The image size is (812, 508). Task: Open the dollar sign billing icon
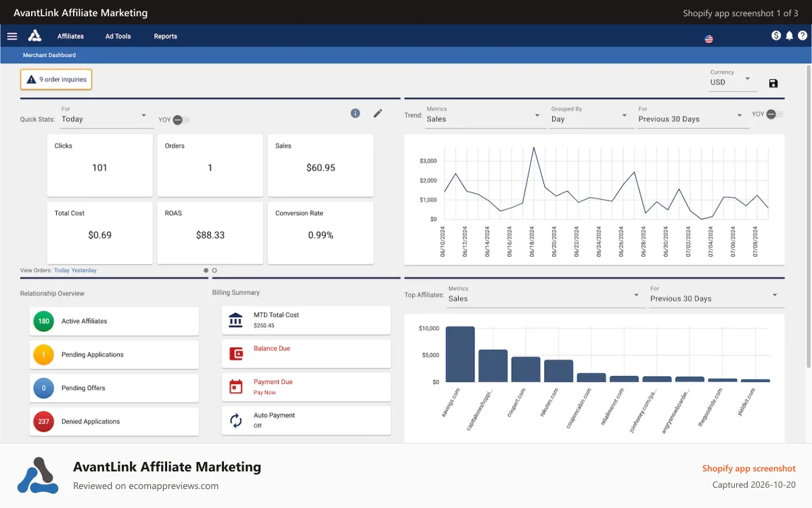tap(776, 36)
